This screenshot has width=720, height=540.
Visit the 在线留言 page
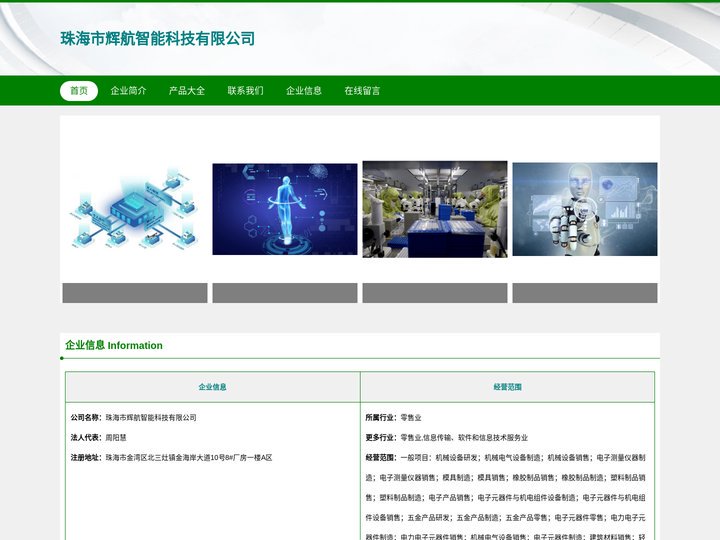pos(362,91)
